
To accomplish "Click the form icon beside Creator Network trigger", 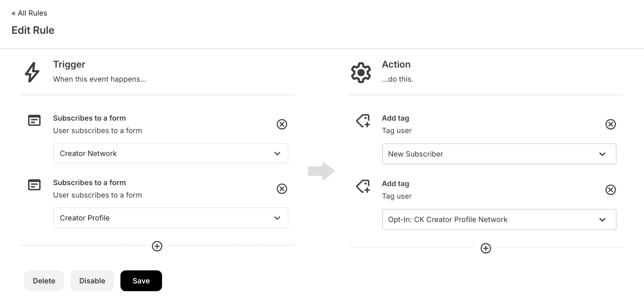I will pos(34,120).
